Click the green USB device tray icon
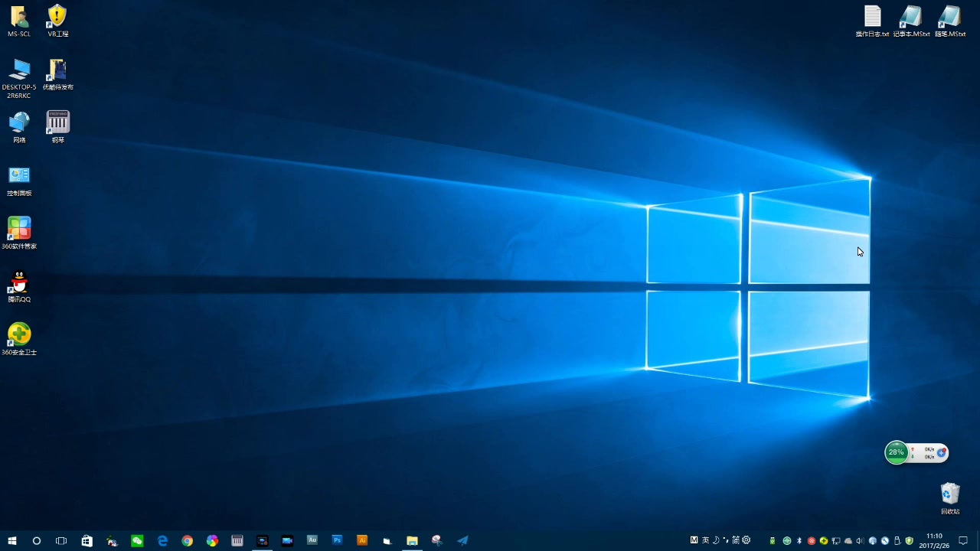 tap(773, 541)
